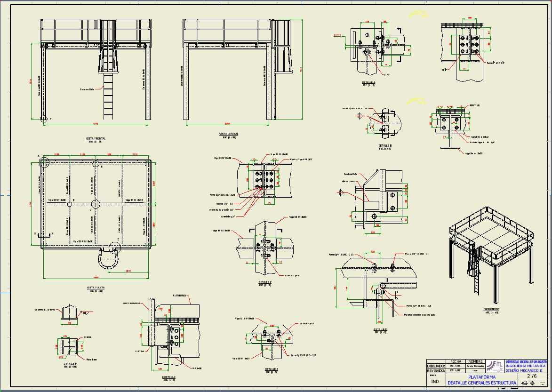
Task: Click the lower yellow arrow annotation
Action: (416, 102)
